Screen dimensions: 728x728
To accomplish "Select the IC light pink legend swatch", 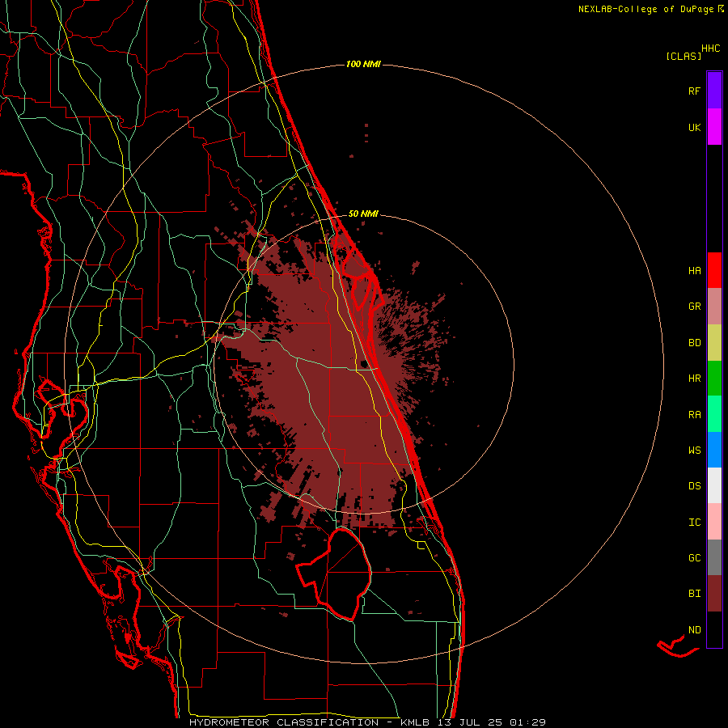I will [x=714, y=522].
